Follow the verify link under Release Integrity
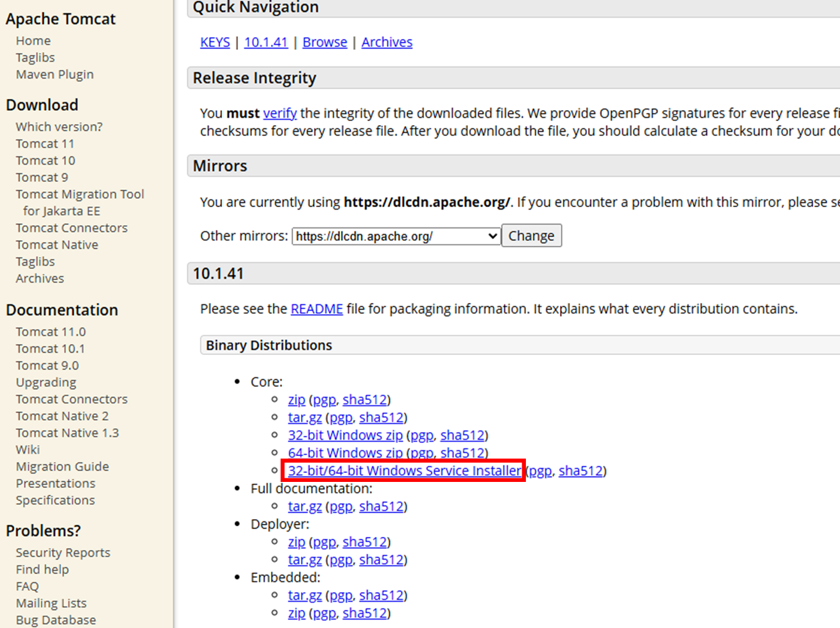 [x=280, y=113]
